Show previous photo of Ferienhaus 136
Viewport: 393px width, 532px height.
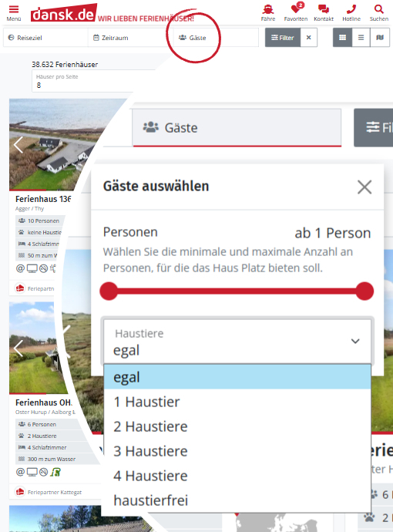point(18,145)
